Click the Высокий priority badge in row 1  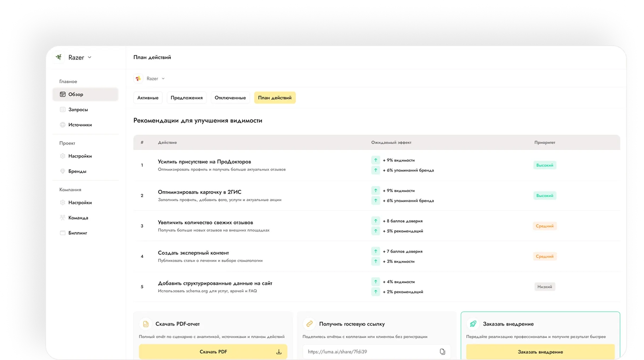(x=545, y=165)
